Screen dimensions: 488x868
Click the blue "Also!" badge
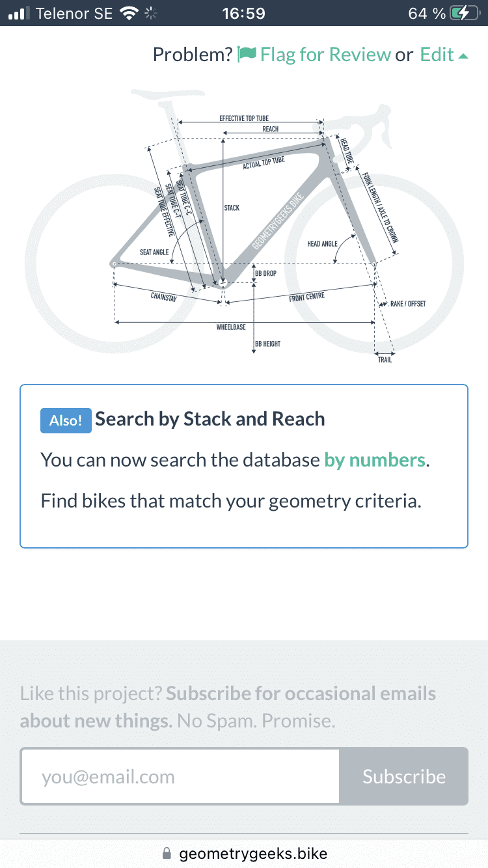pyautogui.click(x=66, y=420)
